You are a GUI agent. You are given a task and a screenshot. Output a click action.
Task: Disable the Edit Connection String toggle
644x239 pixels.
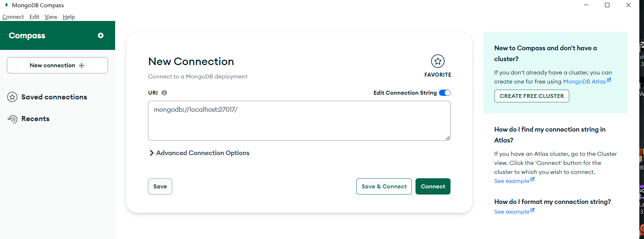pos(445,93)
